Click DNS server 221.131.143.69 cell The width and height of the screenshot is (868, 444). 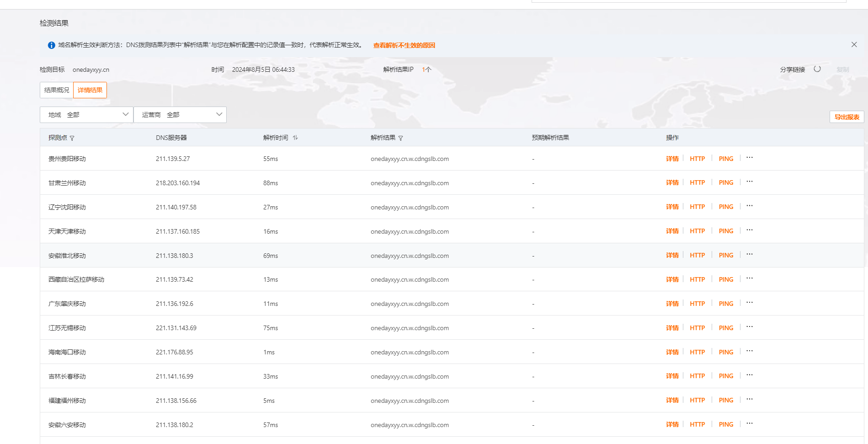click(176, 328)
